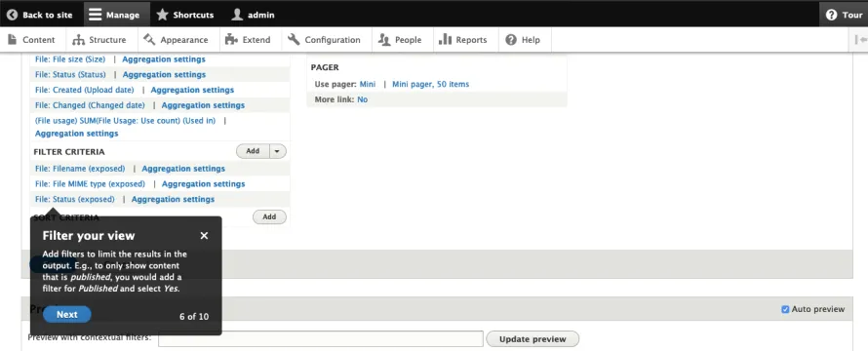Open the Extend admin menu
This screenshot has width=868, height=351.
point(249,40)
